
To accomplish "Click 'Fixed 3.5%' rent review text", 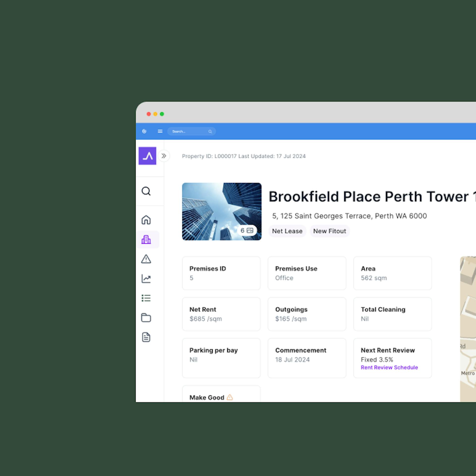I will [377, 360].
